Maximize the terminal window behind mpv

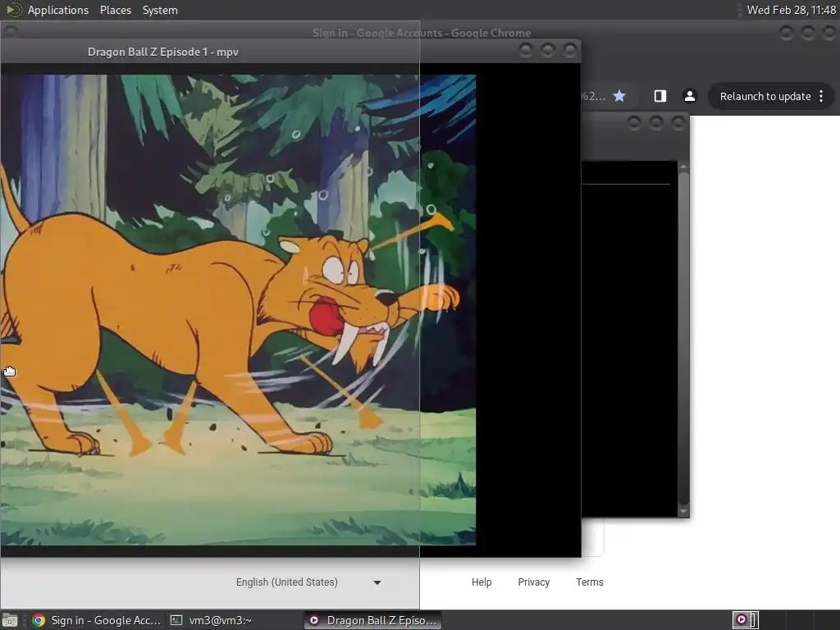[655, 123]
